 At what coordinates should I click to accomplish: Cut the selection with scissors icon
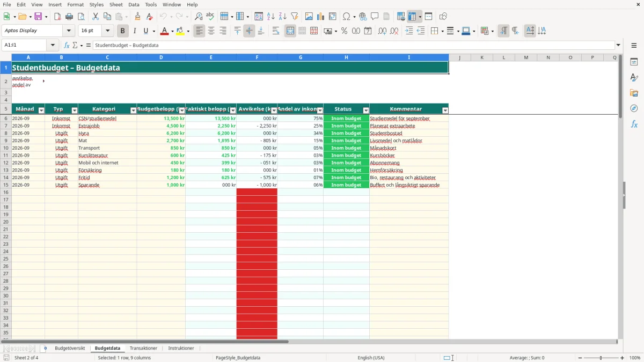[x=96, y=17]
